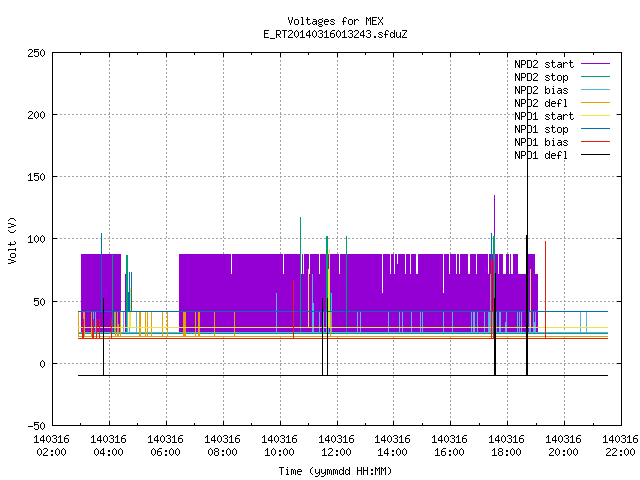Click the x-axis tick label 140316 16:00
640x480 pixels.
[x=449, y=446]
